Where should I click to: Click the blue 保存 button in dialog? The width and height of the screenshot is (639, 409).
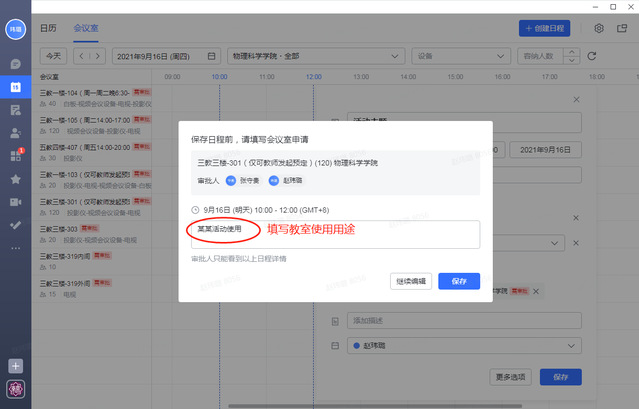(458, 282)
